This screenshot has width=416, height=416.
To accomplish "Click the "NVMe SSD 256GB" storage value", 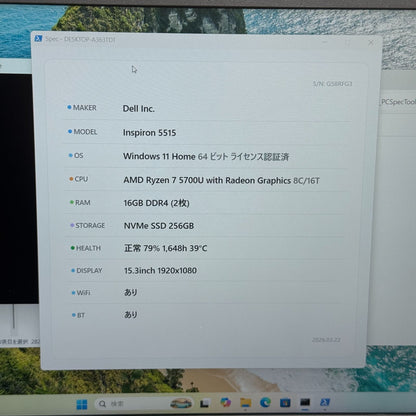I will [159, 226].
